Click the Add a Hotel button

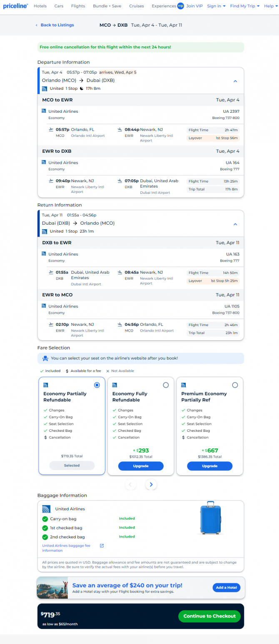coord(227,587)
